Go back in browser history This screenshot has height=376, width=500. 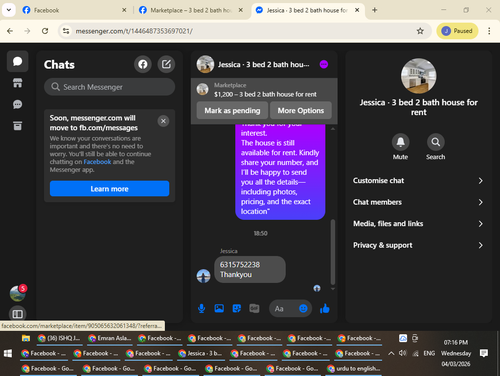(10, 31)
